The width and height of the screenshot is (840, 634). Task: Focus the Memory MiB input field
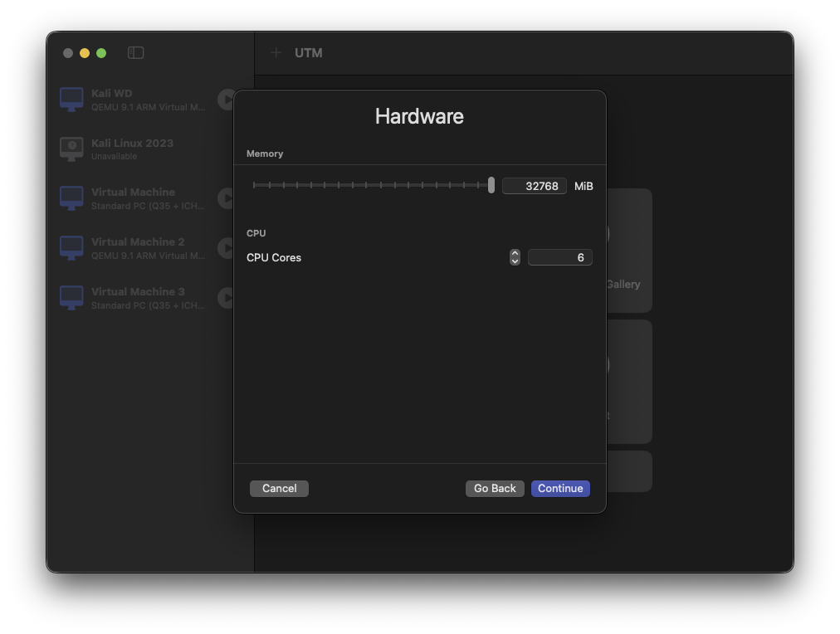pos(535,186)
